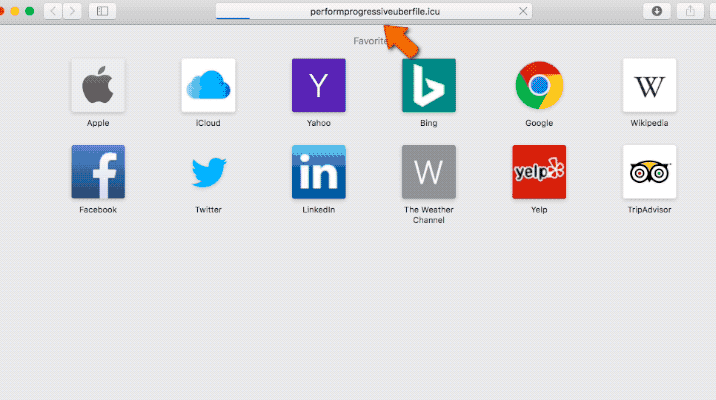Screen dimensions: 716x400
Task: Go back with the back arrow button
Action: click(53, 11)
